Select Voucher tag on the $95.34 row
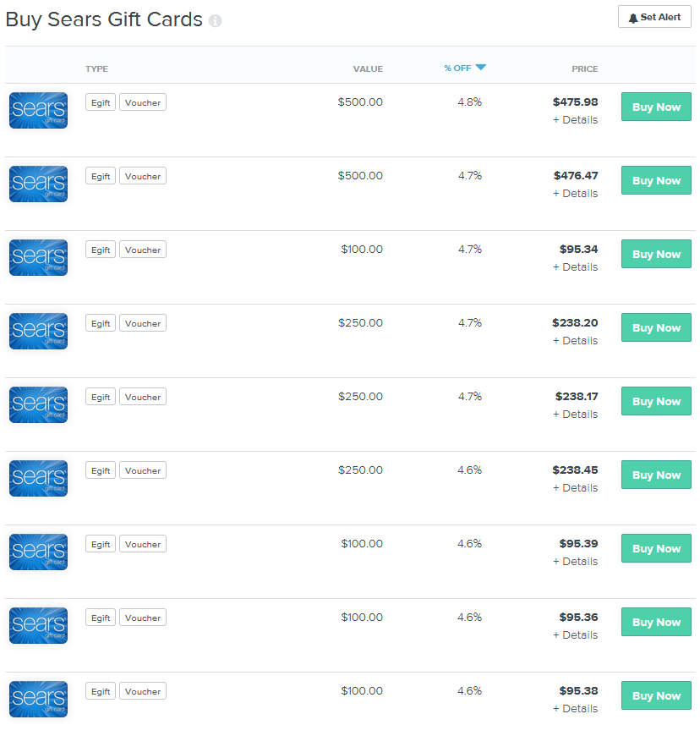This screenshot has width=700, height=736. (143, 250)
